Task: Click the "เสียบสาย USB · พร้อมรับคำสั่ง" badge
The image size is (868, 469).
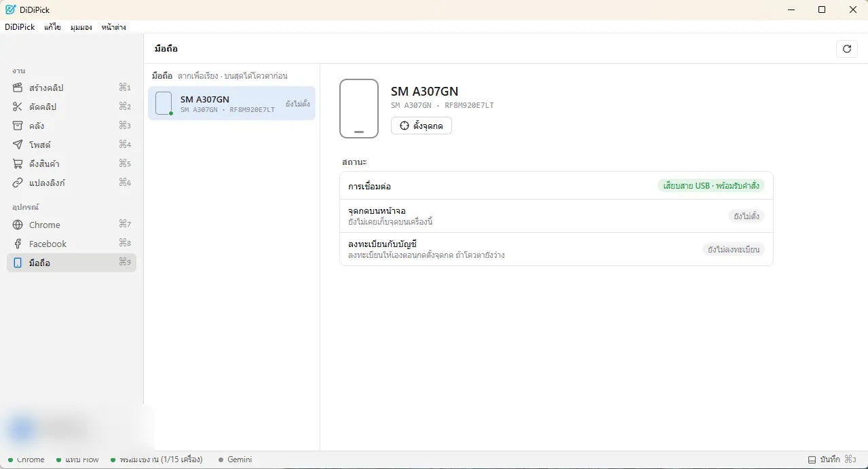Action: click(x=711, y=186)
